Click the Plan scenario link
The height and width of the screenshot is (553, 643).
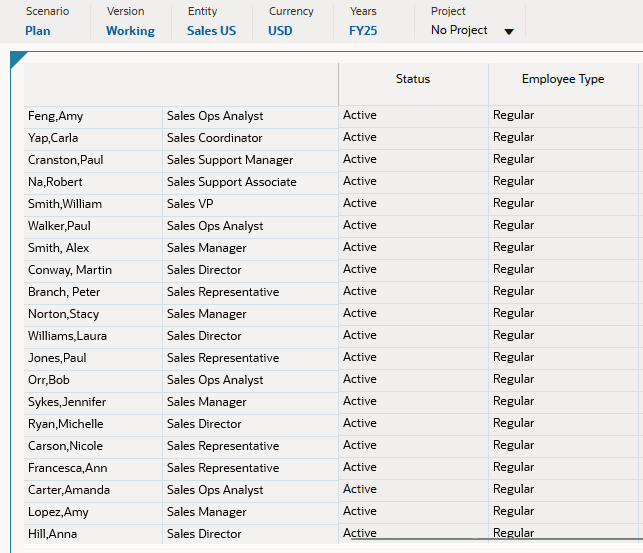tap(38, 31)
